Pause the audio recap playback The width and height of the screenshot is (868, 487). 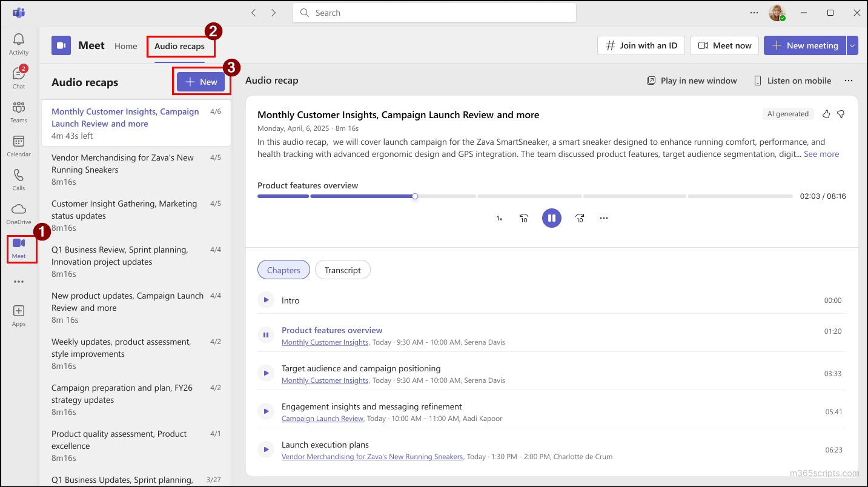coord(551,217)
